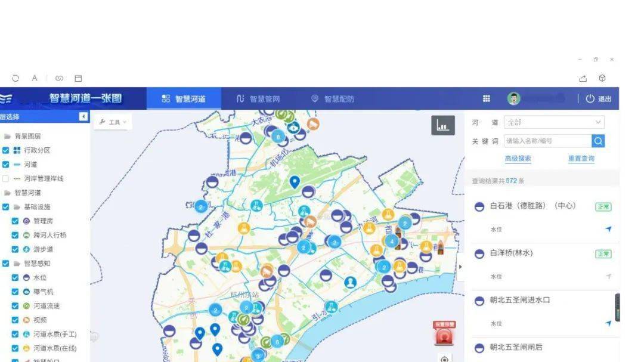This screenshot has height=362, width=644.
Task: Open the apps grid menu icon
Action: point(487,99)
